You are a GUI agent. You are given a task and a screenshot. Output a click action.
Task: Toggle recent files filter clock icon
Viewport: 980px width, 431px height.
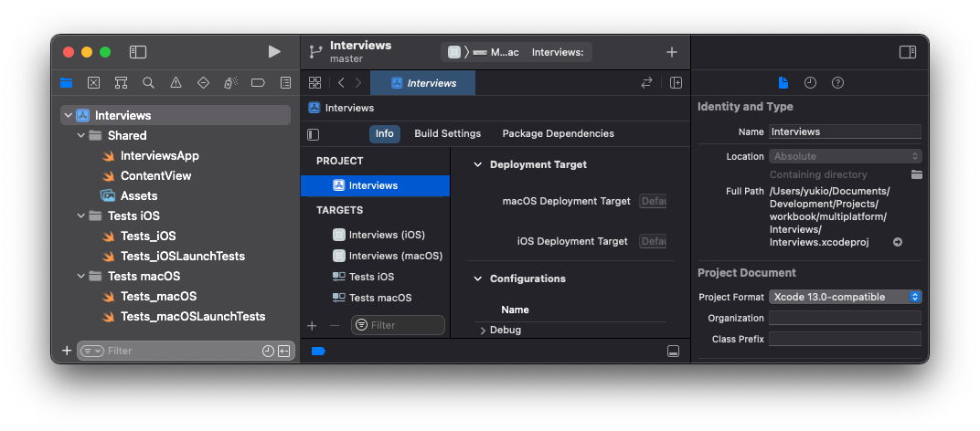pyautogui.click(x=268, y=351)
